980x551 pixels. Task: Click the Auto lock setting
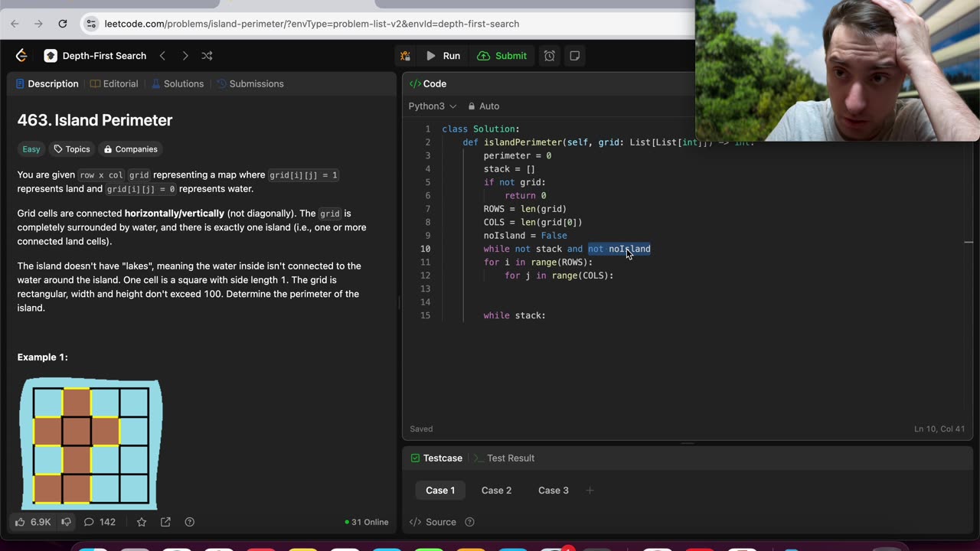point(484,106)
